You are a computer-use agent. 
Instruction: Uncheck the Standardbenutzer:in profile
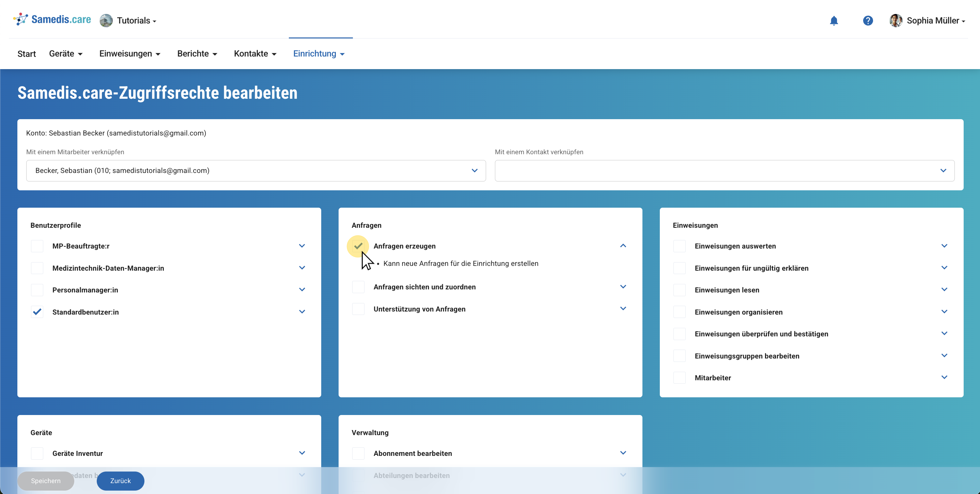pos(37,312)
